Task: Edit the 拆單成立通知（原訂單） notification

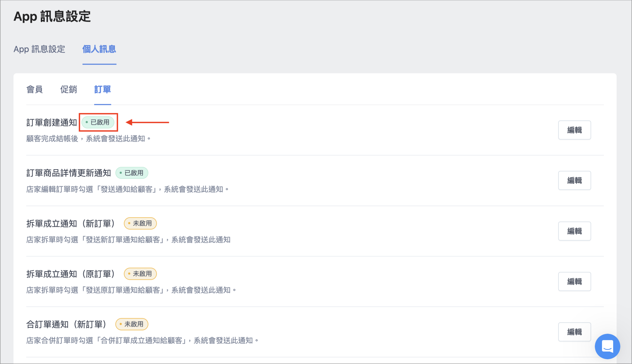Action: [x=574, y=281]
